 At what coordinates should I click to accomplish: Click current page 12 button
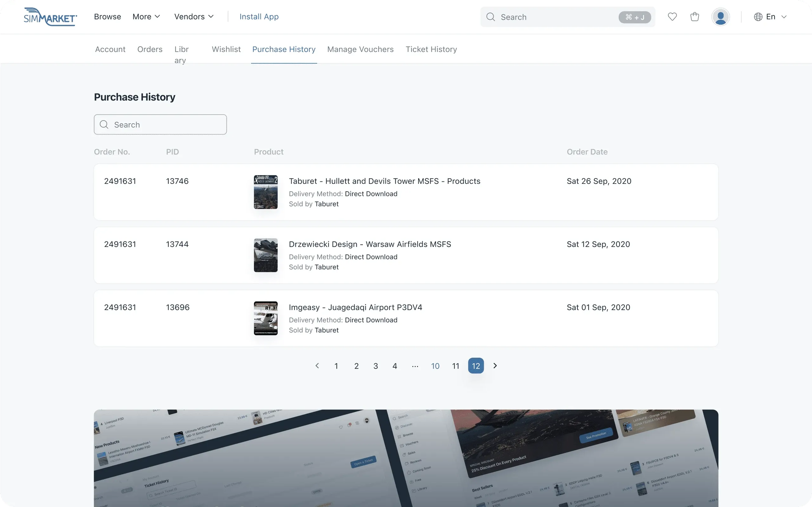(476, 366)
